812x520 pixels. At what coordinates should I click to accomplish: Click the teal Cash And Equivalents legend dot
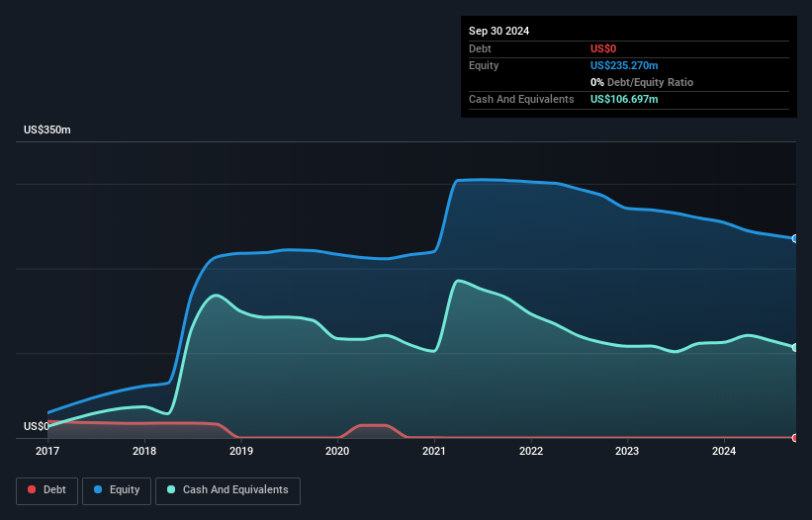coord(171,489)
